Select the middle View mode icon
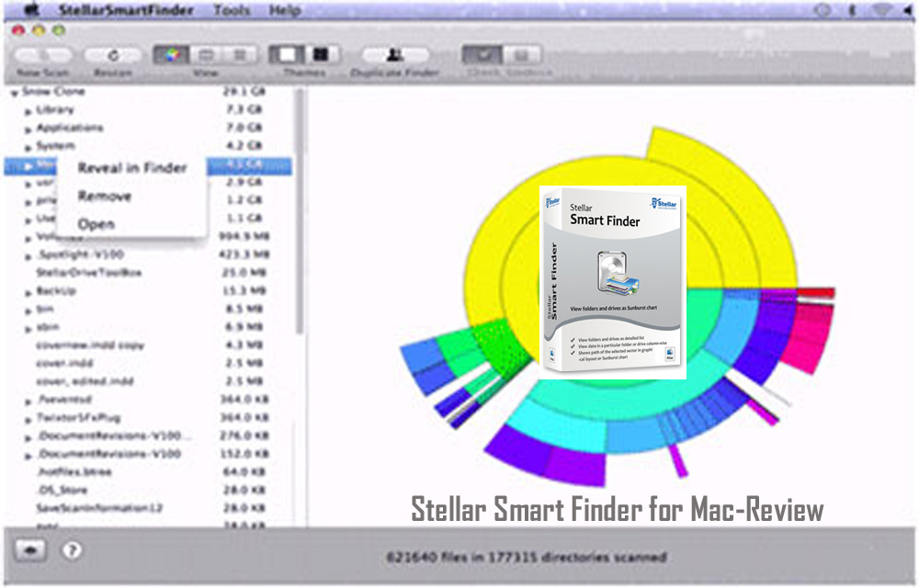This screenshot has height=588, width=919. (x=205, y=55)
